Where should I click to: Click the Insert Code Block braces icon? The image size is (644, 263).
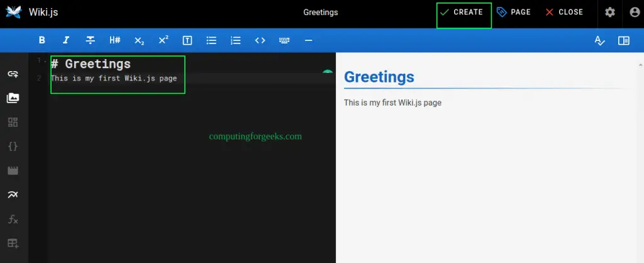[13, 147]
